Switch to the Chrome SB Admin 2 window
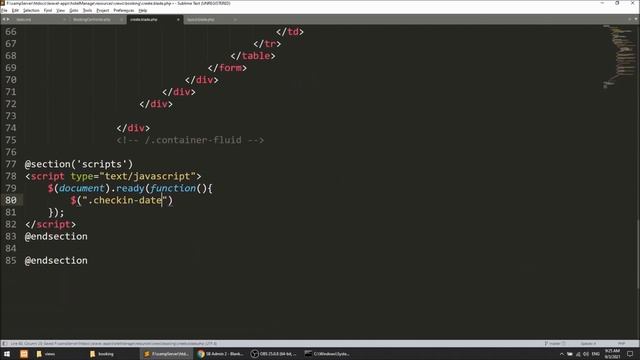This screenshot has height=360, width=640. pos(220,354)
